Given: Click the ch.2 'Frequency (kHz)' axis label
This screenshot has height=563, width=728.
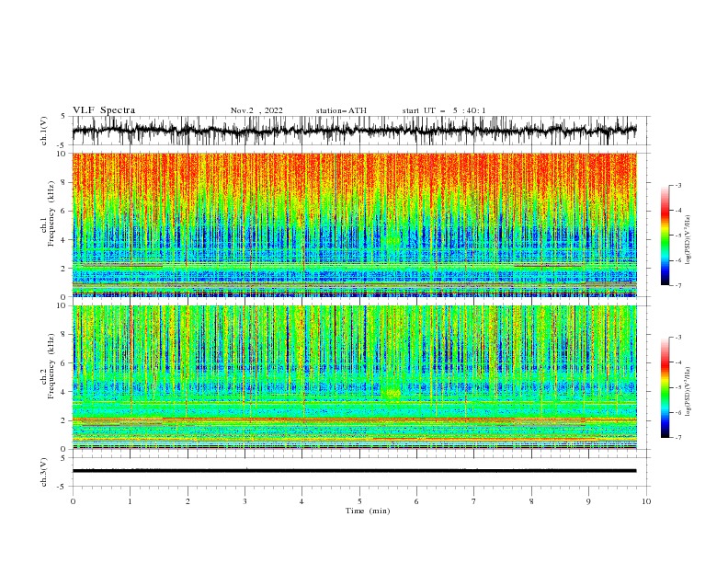Looking at the screenshot, I should [x=51, y=366].
